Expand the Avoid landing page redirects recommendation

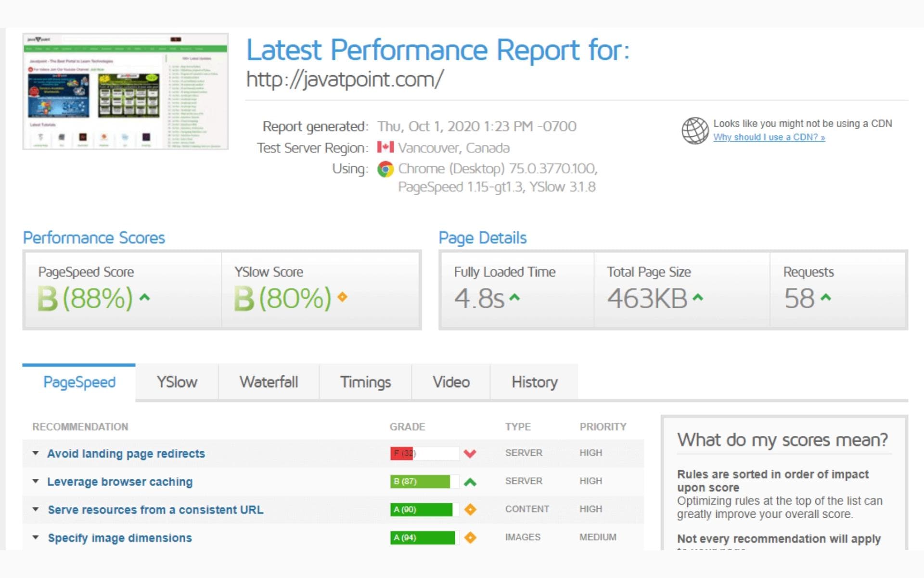pos(34,453)
